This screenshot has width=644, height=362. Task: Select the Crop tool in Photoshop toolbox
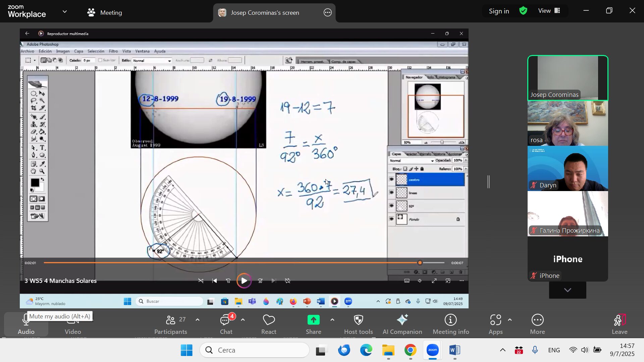(x=34, y=108)
